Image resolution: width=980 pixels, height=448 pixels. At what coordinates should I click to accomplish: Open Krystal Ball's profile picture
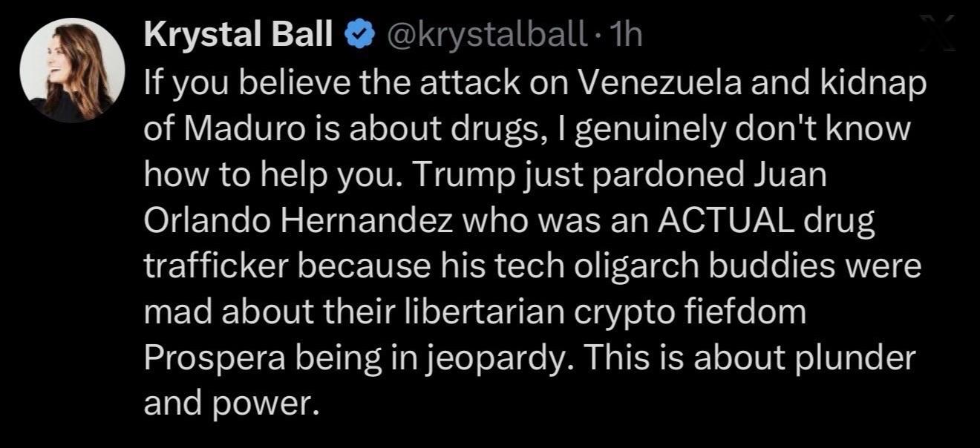[71, 72]
